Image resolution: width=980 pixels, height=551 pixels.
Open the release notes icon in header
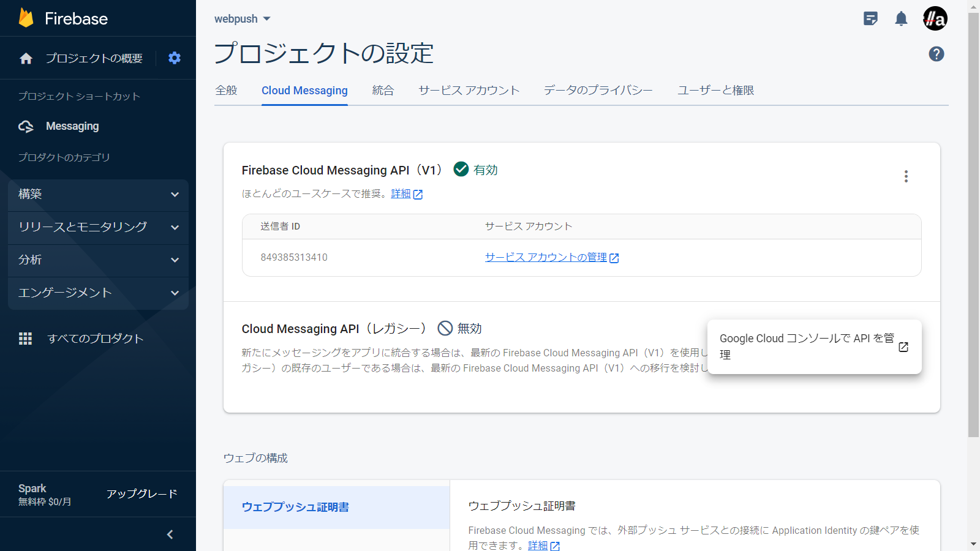pos(870,19)
